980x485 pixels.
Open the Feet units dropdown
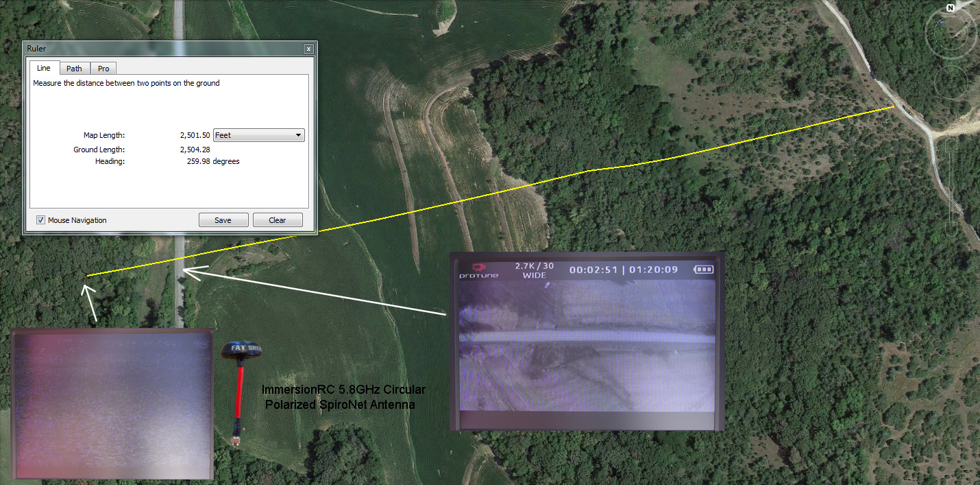259,135
